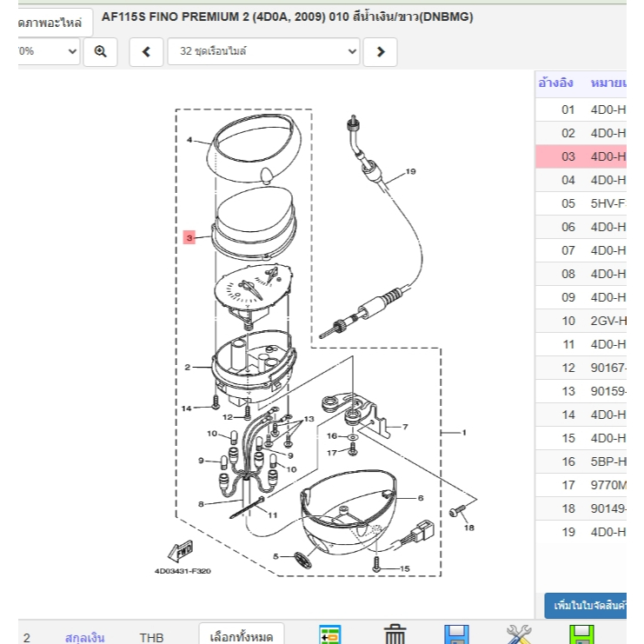644x644 pixels.
Task: Go to next diagram with right arrow
Action: click(x=381, y=52)
